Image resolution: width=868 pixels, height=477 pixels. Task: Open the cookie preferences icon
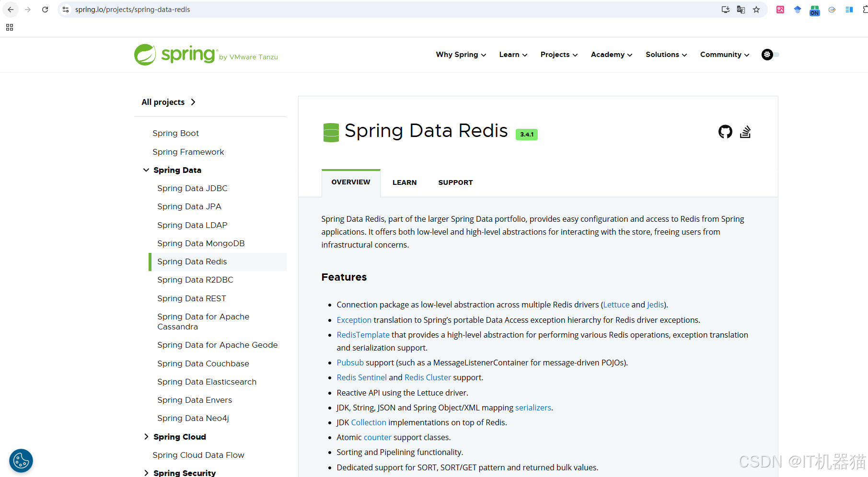(x=21, y=461)
